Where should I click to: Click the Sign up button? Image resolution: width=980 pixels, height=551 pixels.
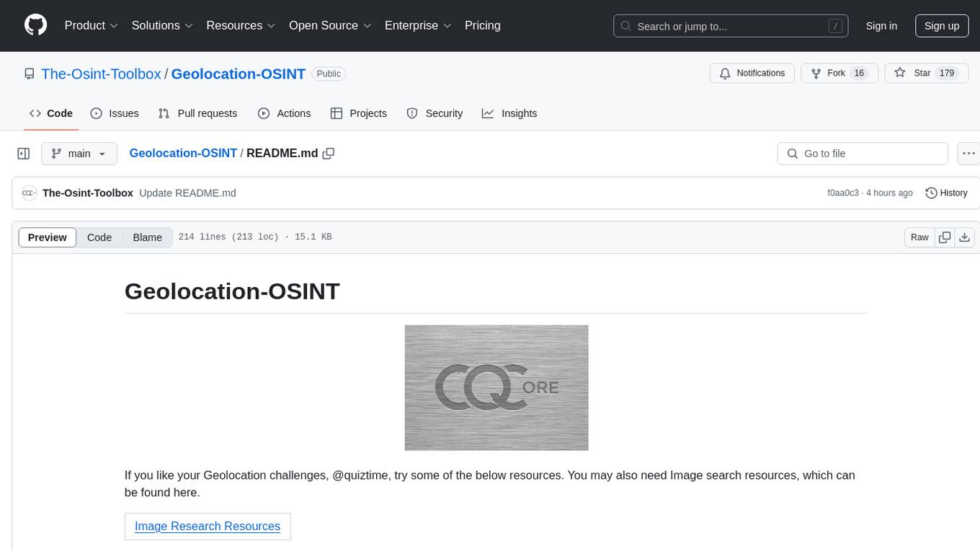point(942,26)
